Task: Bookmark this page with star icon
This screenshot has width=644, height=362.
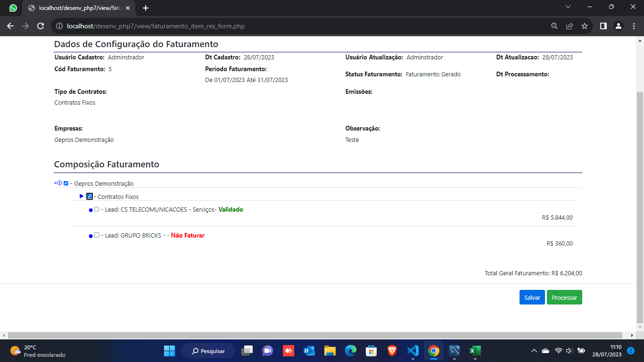Action: click(585, 26)
